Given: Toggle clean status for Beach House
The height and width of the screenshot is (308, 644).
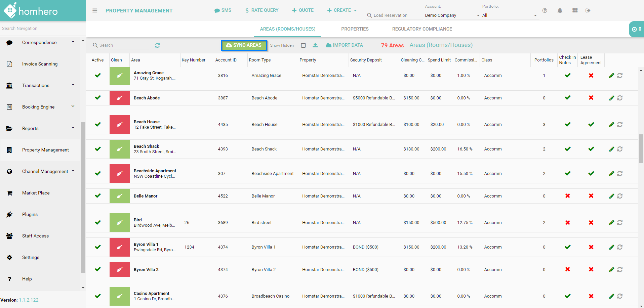Looking at the screenshot, I should (119, 125).
